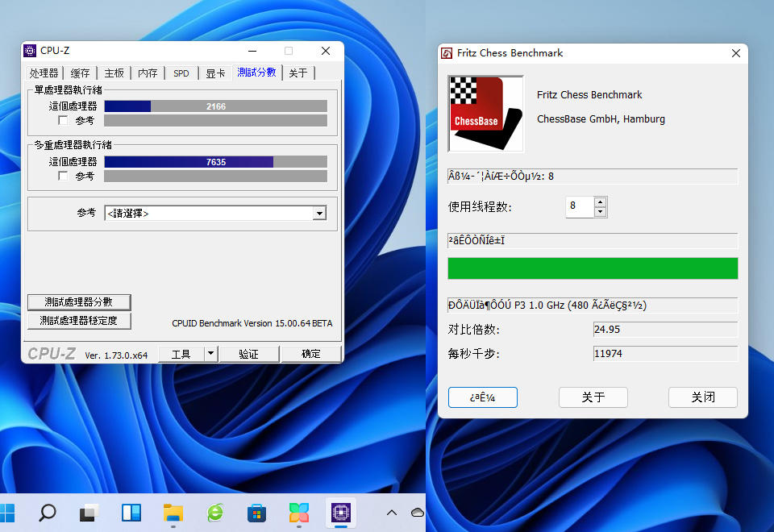The width and height of the screenshot is (774, 532).
Task: Open the colorful petals app on taskbar
Action: (x=298, y=513)
